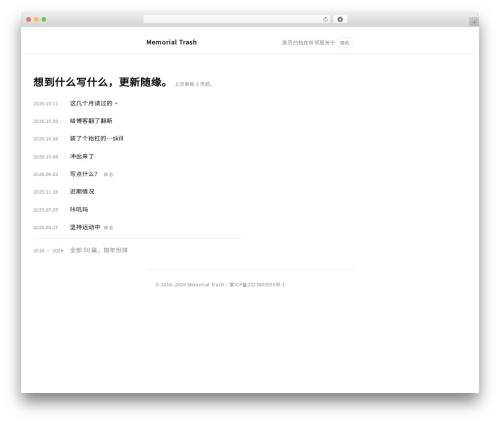Image resolution: width=500 pixels, height=423 pixels.
Task: Go to 首页 in the navigation
Action: pyautogui.click(x=287, y=43)
